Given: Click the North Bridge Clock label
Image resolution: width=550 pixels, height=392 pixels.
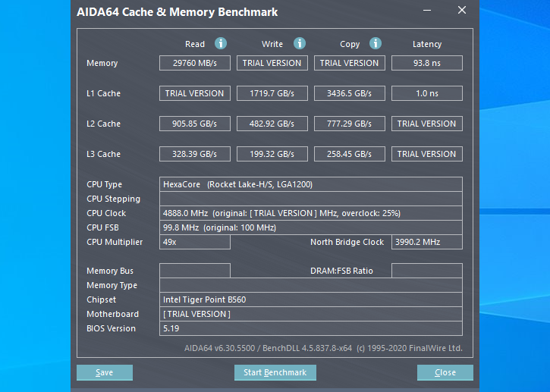Looking at the screenshot, I should (347, 243).
